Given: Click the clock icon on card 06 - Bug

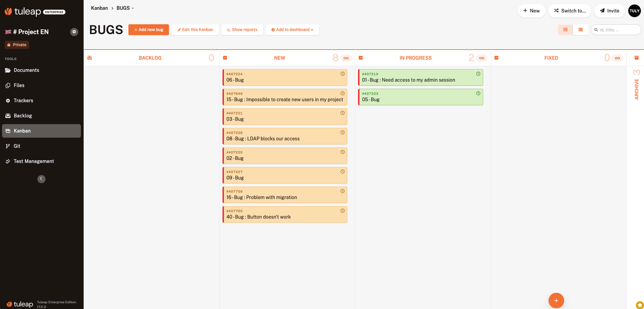Looking at the screenshot, I should (x=342, y=74).
